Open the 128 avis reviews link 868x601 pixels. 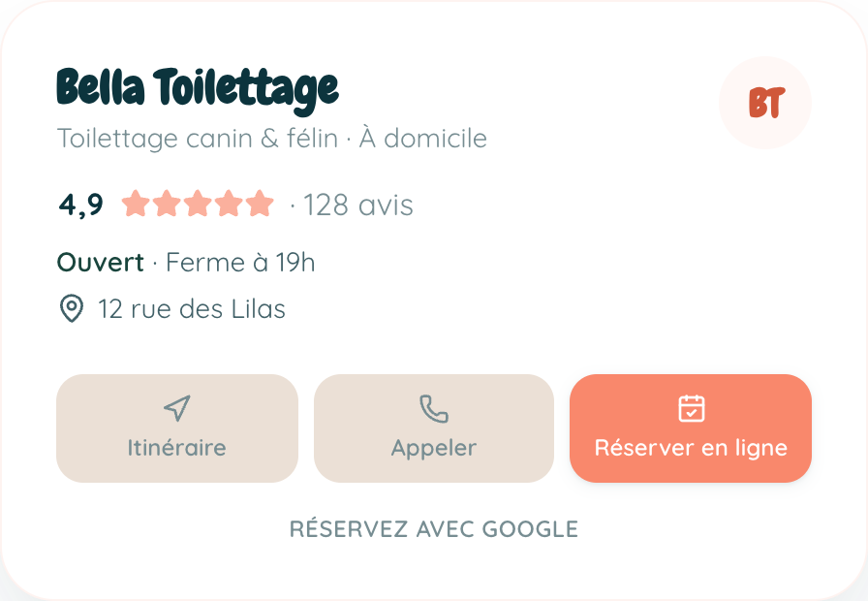point(358,205)
